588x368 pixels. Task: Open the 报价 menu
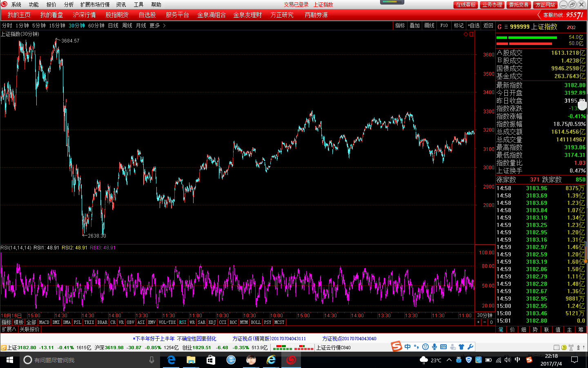pos(51,4)
